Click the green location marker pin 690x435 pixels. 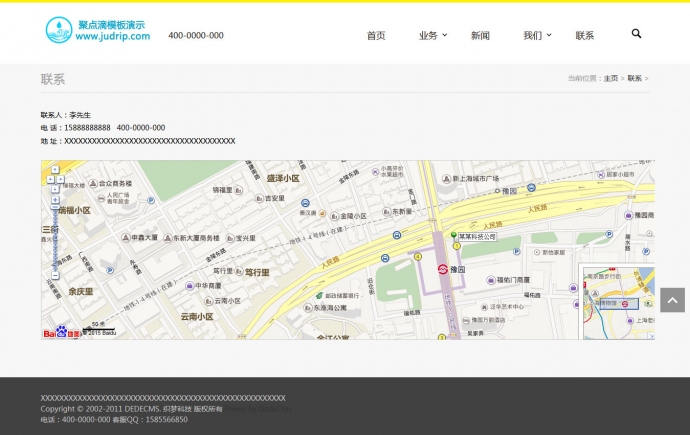pos(454,236)
